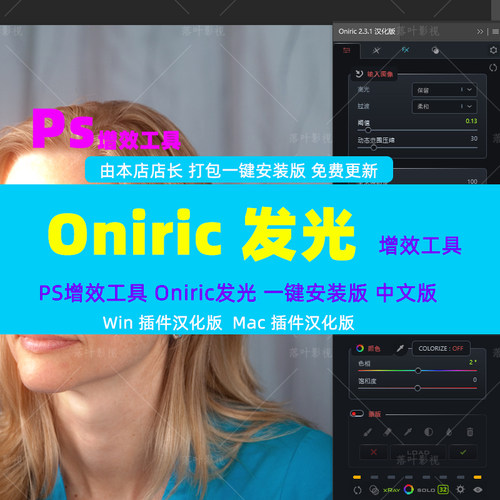Cancel mask with red X button
The width and height of the screenshot is (500, 500).
pos(374,452)
